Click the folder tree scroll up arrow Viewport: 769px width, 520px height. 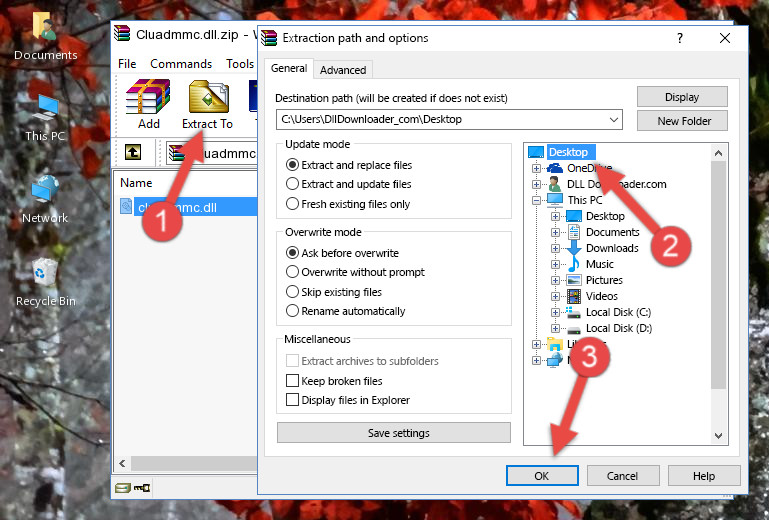point(718,154)
